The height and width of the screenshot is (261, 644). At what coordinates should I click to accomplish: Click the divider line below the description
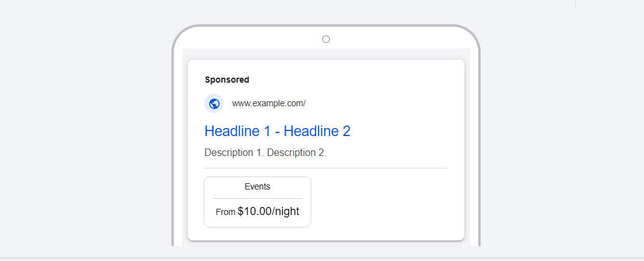[x=325, y=168]
